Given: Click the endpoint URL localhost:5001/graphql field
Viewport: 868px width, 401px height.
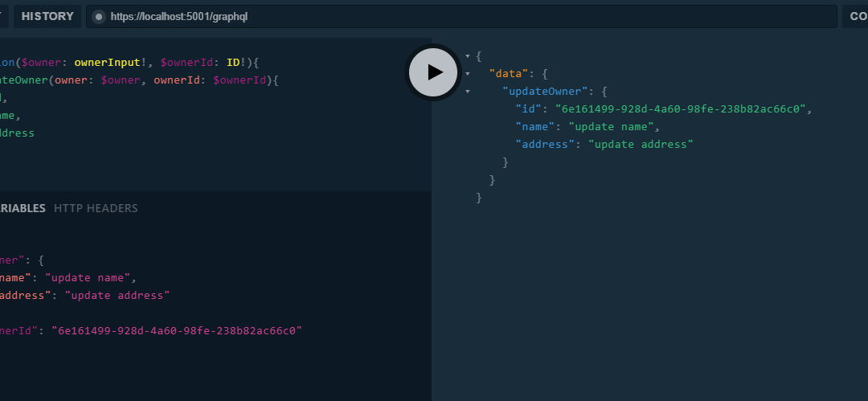Looking at the screenshot, I should click(x=466, y=17).
